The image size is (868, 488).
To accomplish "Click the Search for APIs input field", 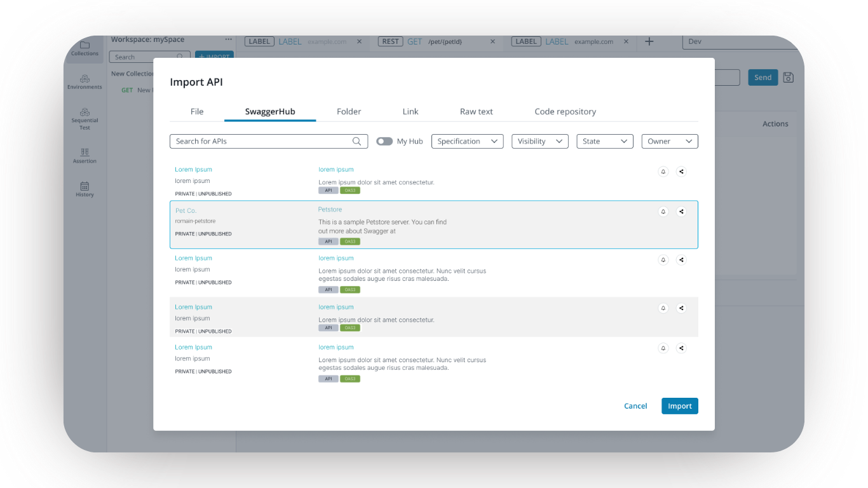I will 269,141.
